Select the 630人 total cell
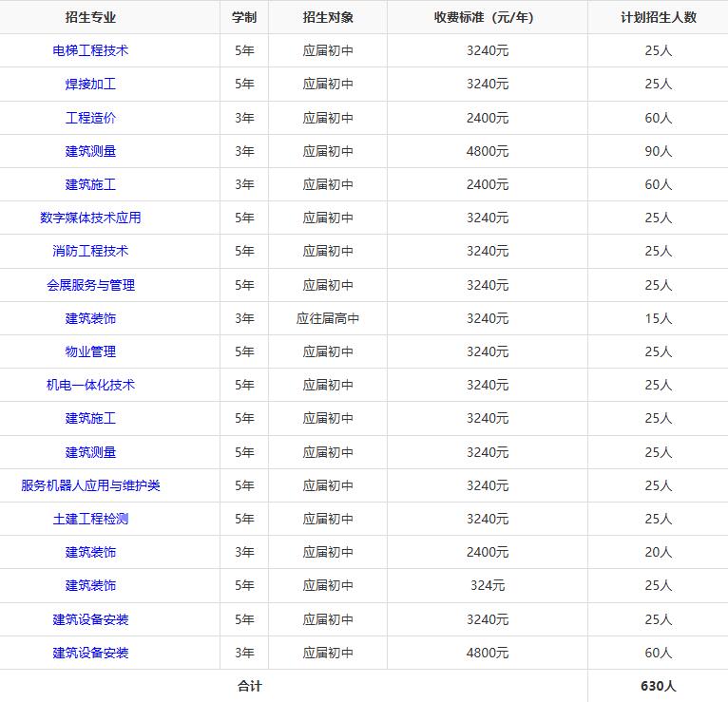The height and width of the screenshot is (702, 728). [x=659, y=686]
